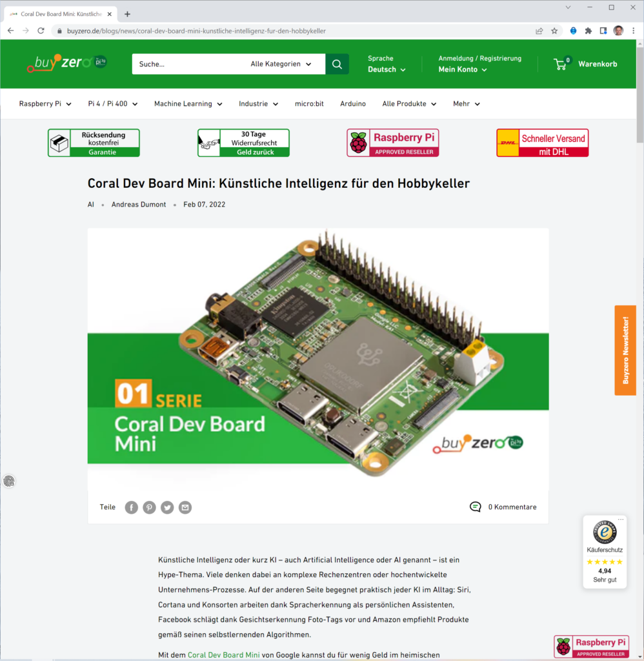Click the 30 Tage Widerrufsrecht badge

pos(244,143)
